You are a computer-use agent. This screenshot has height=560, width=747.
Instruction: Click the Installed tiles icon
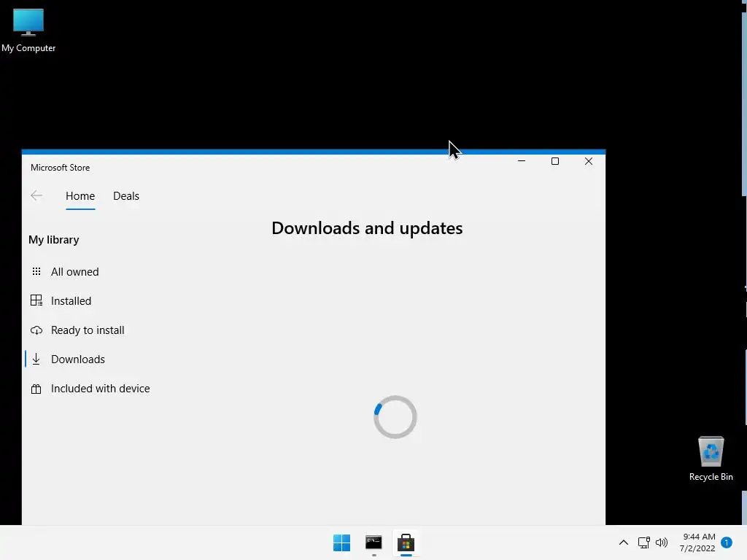[x=36, y=300]
